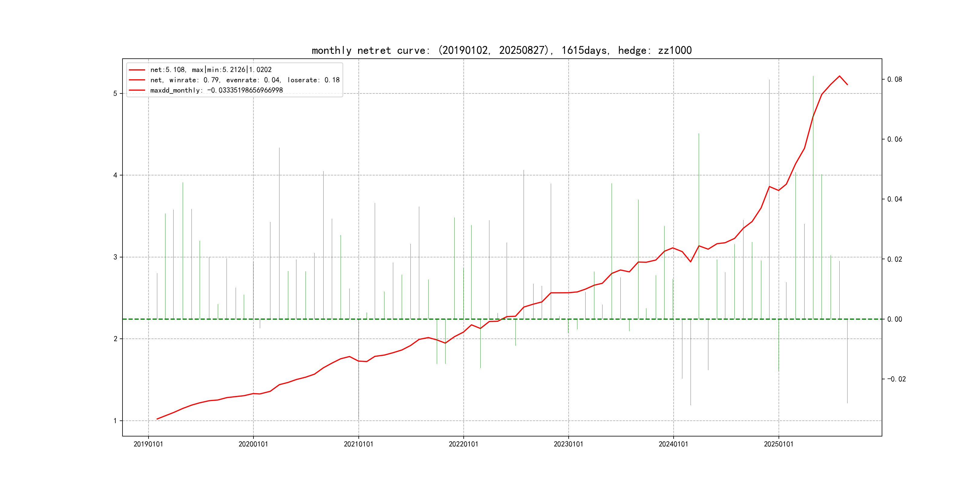Click the 20240101 x-axis date label
980x490 pixels.
(x=673, y=444)
